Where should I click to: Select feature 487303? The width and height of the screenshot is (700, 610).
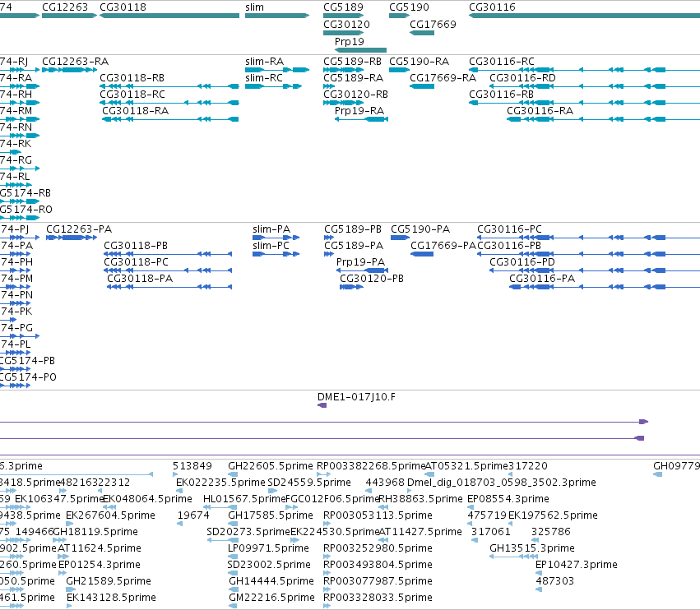coord(555,581)
